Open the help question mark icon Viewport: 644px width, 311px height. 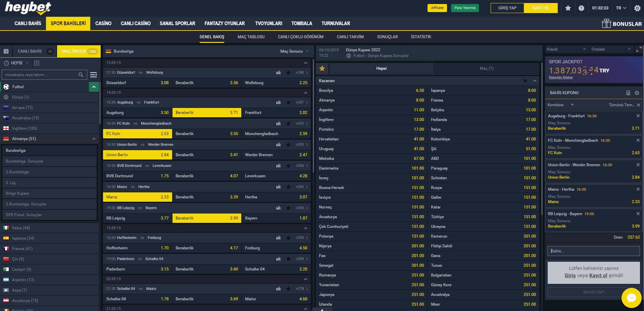click(x=581, y=8)
